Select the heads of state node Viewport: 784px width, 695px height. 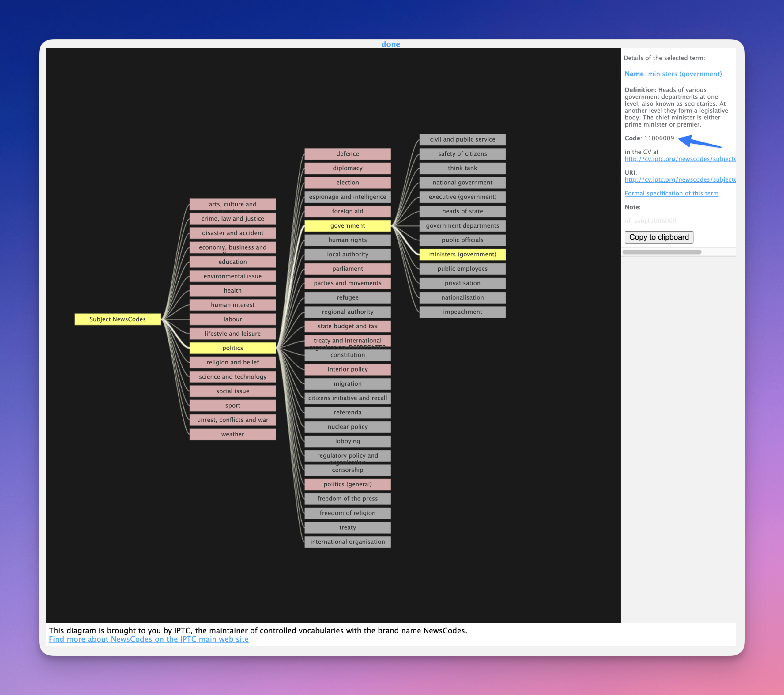point(462,211)
